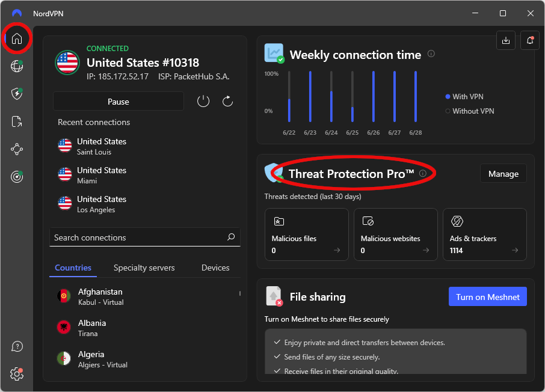The image size is (545, 392).
Task: Open Threat Protection shield sidebar icon
Action: click(17, 93)
